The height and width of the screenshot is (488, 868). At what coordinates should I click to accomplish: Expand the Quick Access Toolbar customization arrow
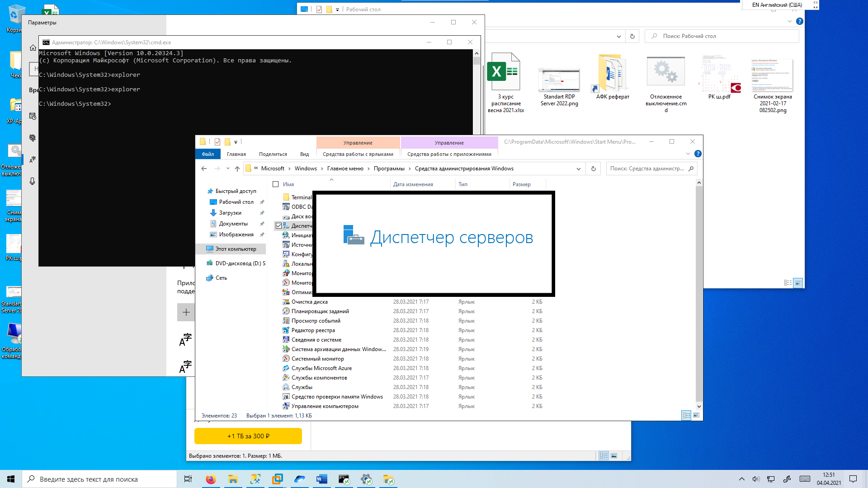(x=235, y=142)
